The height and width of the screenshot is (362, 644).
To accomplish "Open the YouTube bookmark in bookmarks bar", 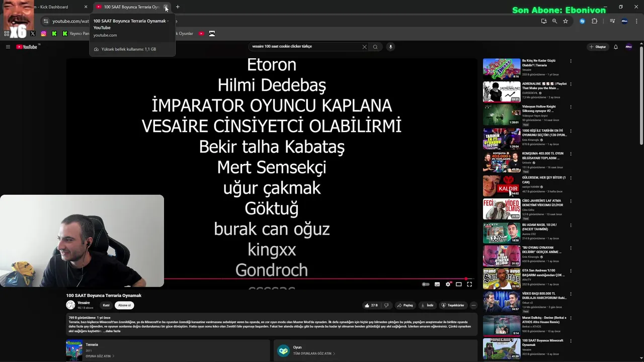I will point(201,34).
